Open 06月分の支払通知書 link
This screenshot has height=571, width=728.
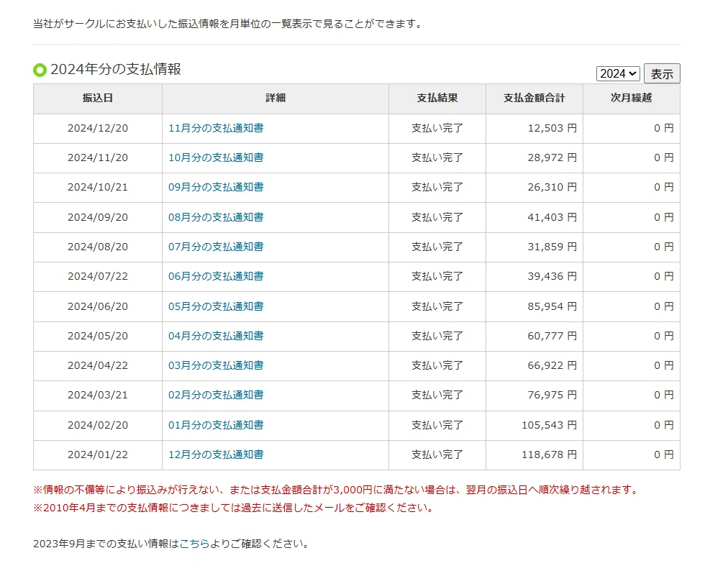click(x=216, y=276)
